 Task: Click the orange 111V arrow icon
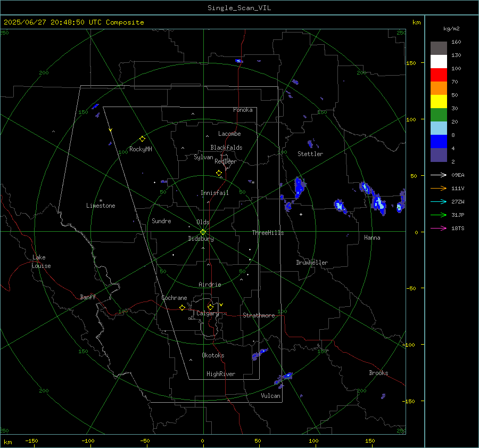[439, 189]
